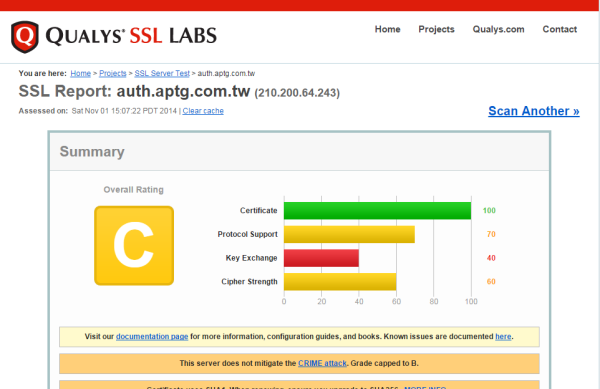600x389 pixels.
Task: Open the CRIME attack link
Action: click(322, 363)
